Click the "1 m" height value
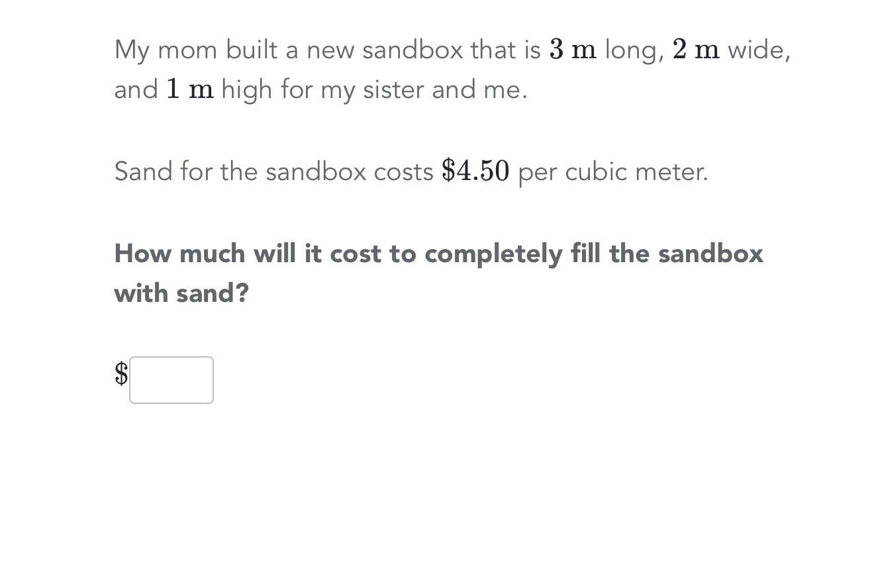The width and height of the screenshot is (874, 588). tap(190, 89)
